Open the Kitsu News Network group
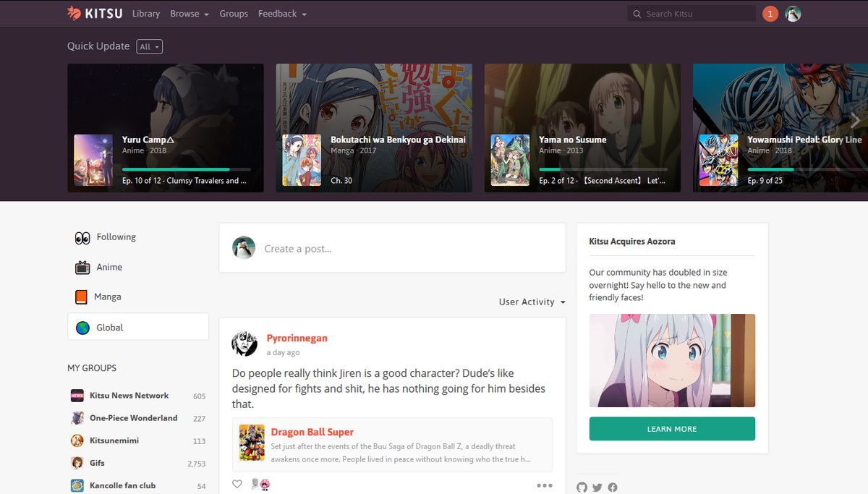The width and height of the screenshot is (868, 494). [129, 396]
